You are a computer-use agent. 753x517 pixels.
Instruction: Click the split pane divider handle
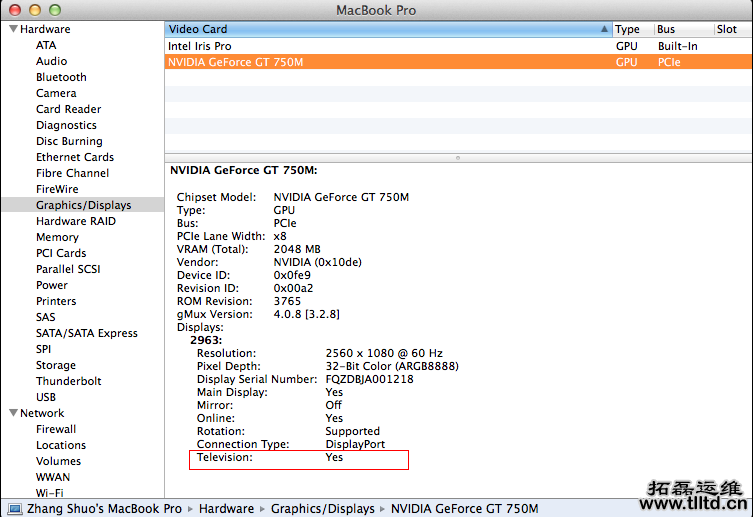pos(458,157)
